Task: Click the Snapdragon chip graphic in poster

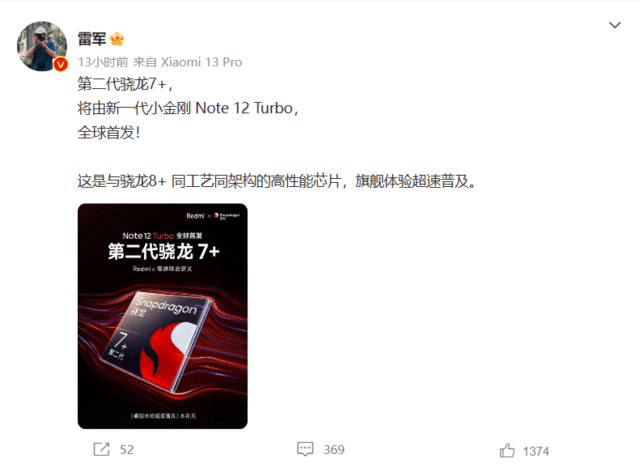Action: click(x=160, y=341)
